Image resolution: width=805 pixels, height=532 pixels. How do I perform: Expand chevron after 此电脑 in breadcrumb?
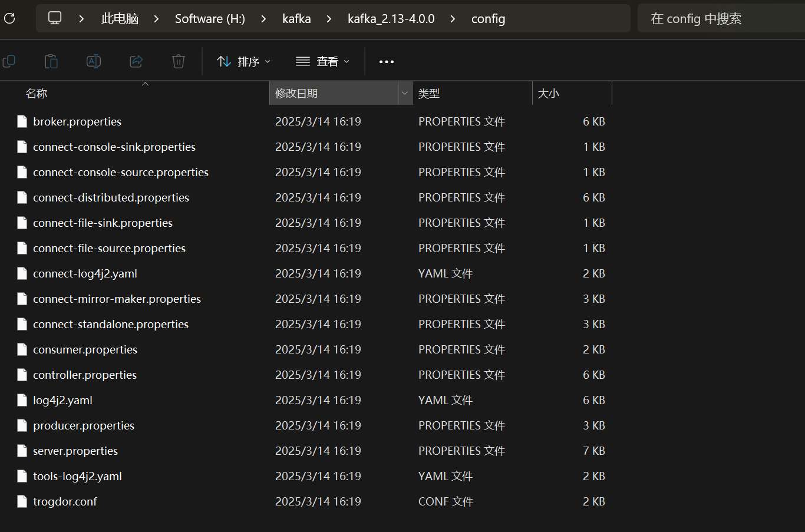tap(156, 19)
